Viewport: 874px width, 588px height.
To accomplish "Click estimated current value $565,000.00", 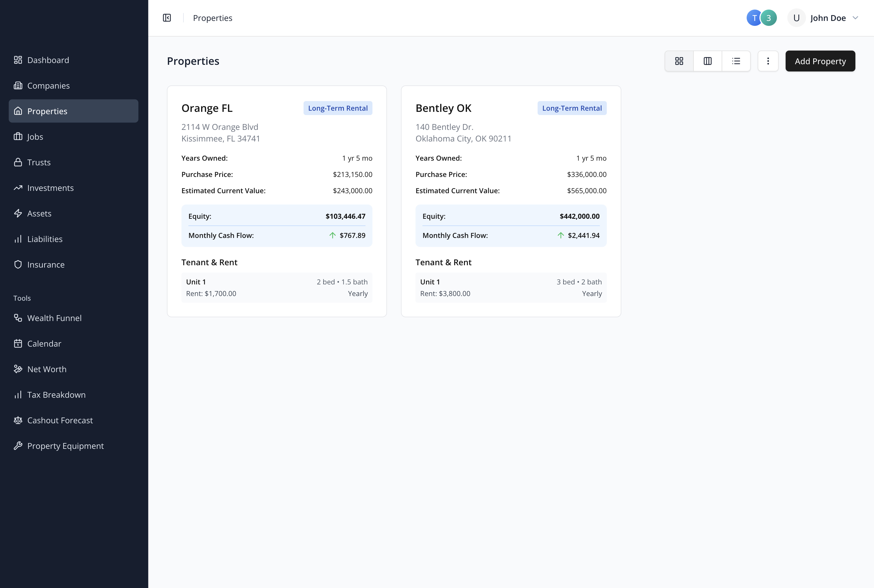I will point(587,191).
